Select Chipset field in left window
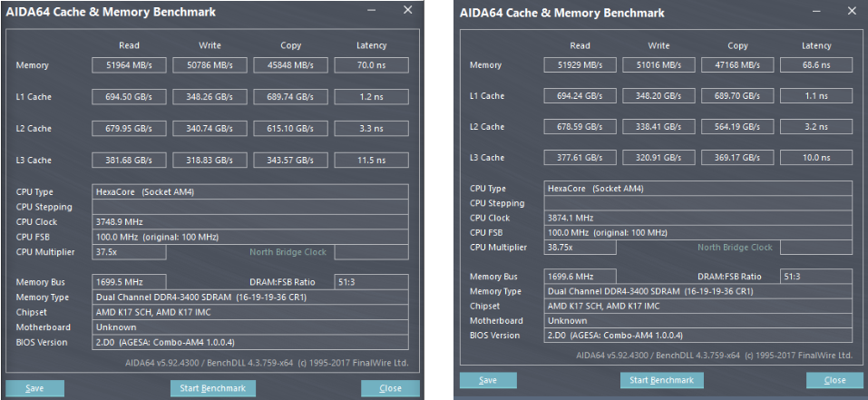 tap(250, 312)
